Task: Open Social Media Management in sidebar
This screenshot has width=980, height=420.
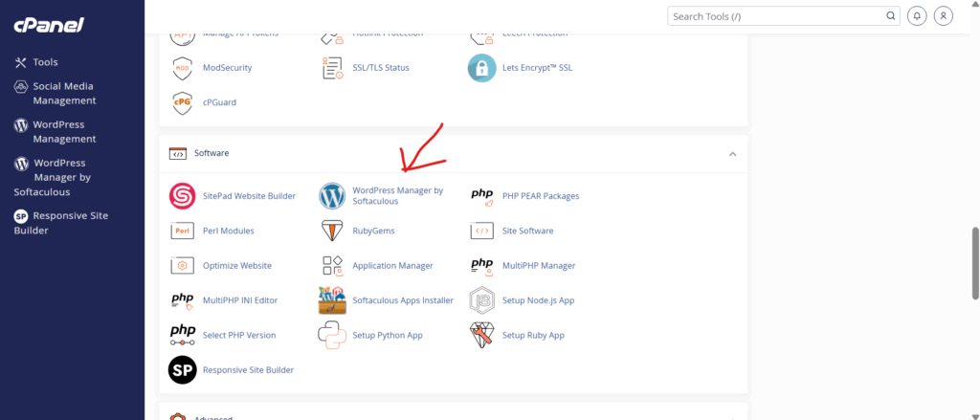Action: 63,93
